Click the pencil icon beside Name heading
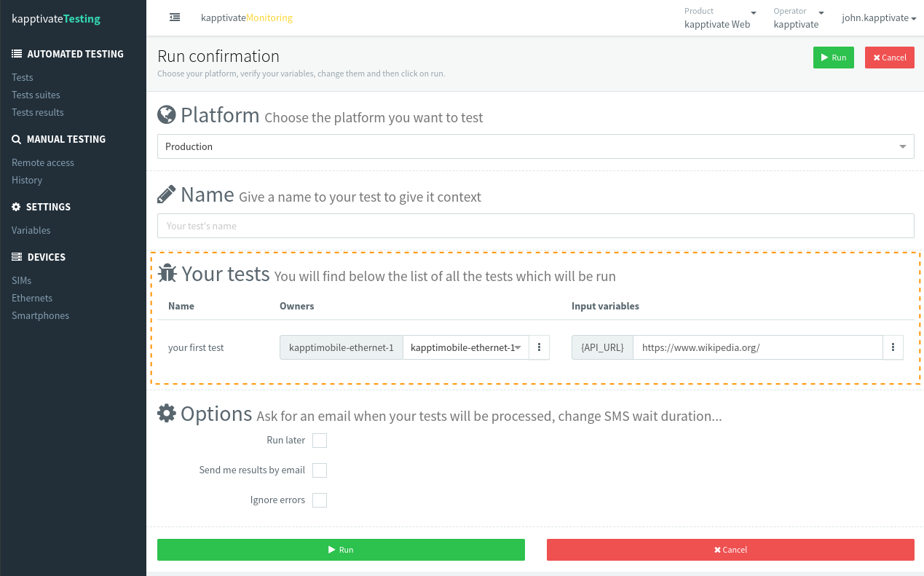The width and height of the screenshot is (924, 576). point(167,194)
